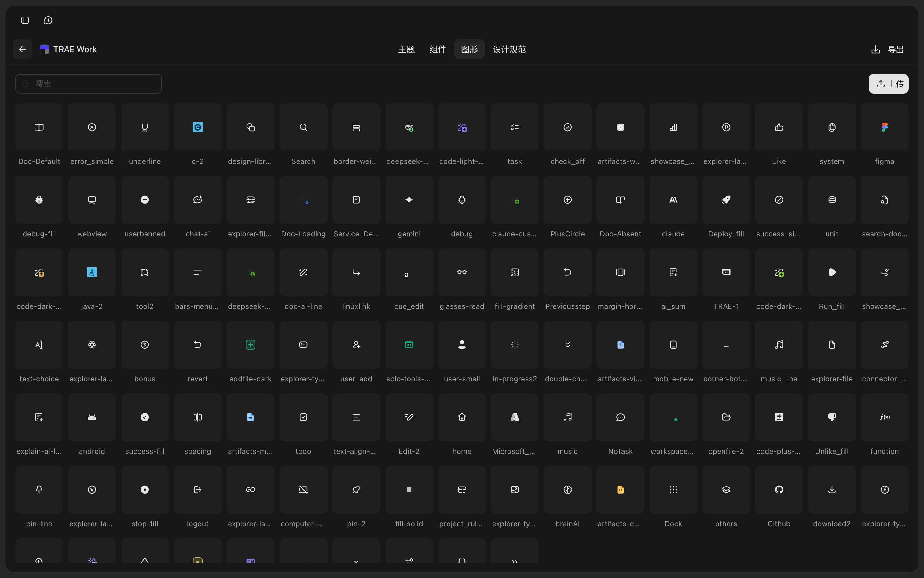This screenshot has width=924, height=578.
Task: Choose the todo checkbox icon
Action: (303, 417)
